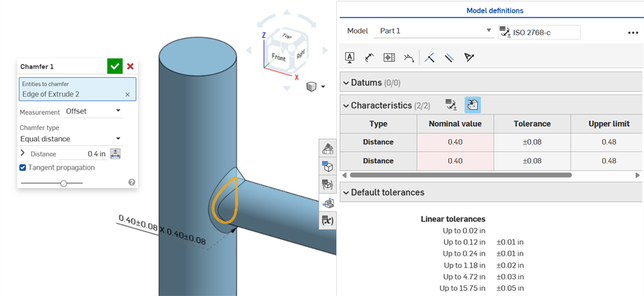This screenshot has height=296, width=644.
Task: Open the tolerance icon beside the Distance field
Action: coord(116,154)
